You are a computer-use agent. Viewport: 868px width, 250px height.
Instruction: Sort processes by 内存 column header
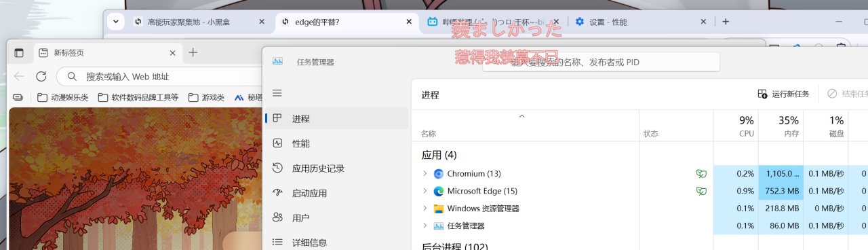click(781, 126)
